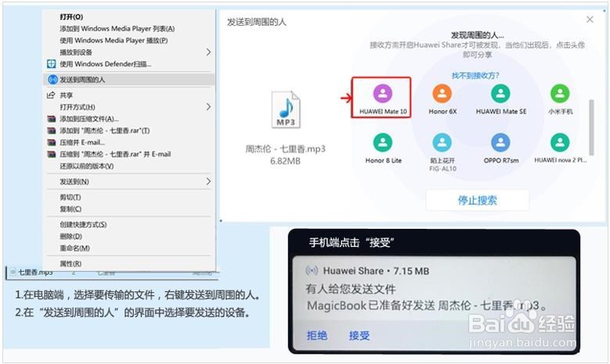Tap 接受 in the Huawei Share notification
The image size is (610, 364).
pyautogui.click(x=359, y=336)
